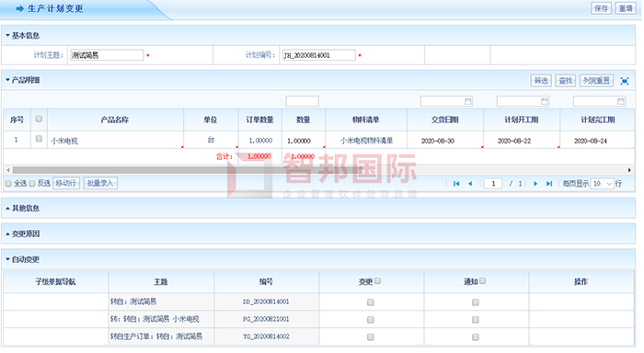644x353 pixels.
Task: Click the 2020-08-24 planned finish cell
Action: tap(598, 141)
